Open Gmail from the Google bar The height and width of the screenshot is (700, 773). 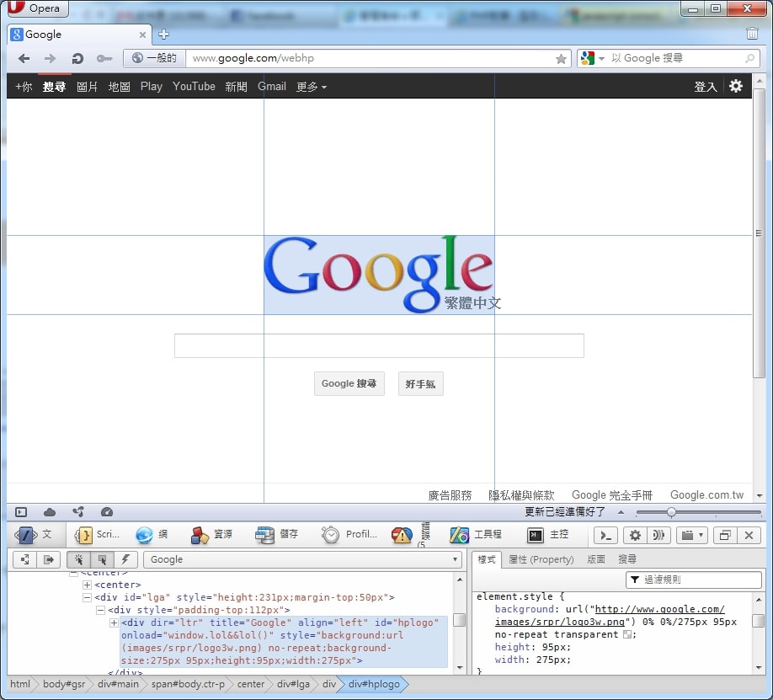(272, 86)
